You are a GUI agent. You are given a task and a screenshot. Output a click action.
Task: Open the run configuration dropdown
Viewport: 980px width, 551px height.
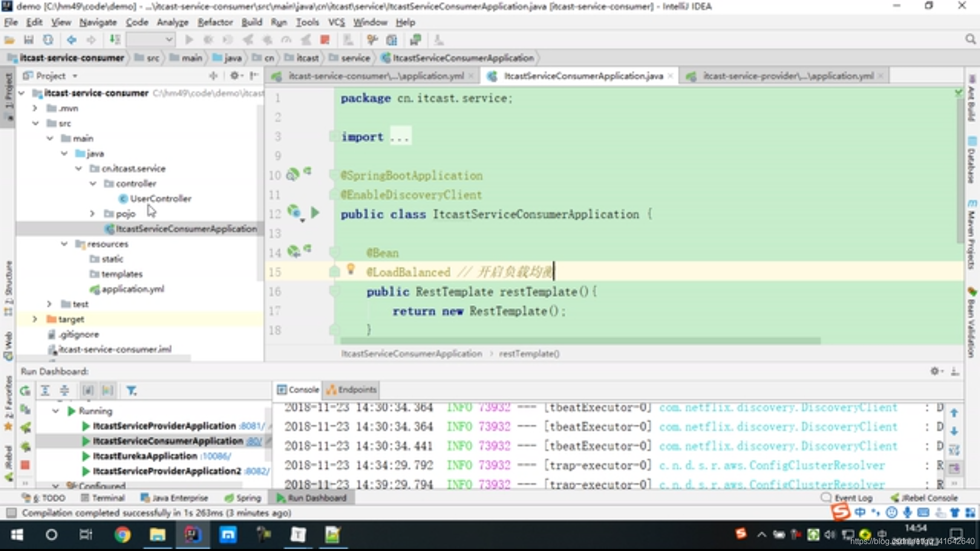151,40
